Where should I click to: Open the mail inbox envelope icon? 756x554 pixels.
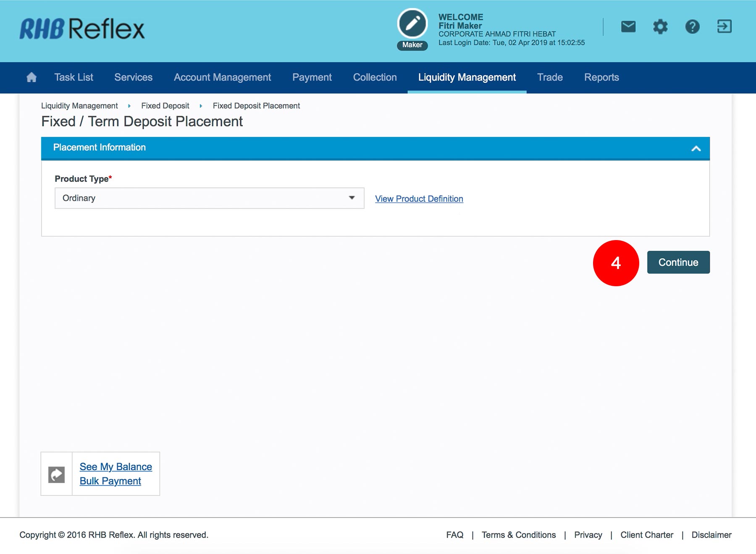coord(628,27)
